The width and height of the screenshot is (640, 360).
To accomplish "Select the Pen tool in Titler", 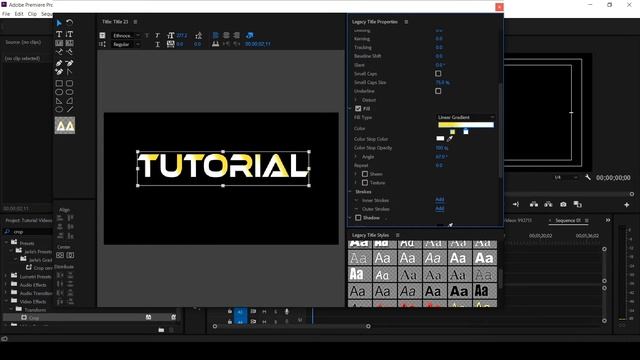I will [x=59, y=63].
